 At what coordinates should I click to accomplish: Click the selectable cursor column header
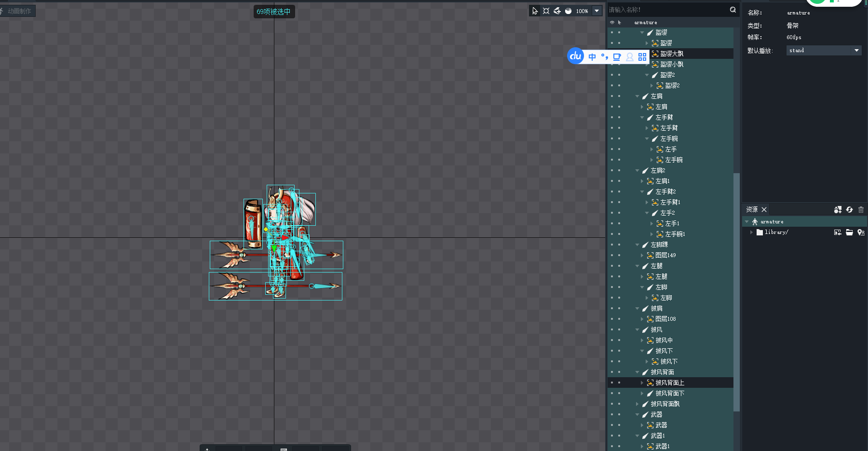pyautogui.click(x=620, y=23)
